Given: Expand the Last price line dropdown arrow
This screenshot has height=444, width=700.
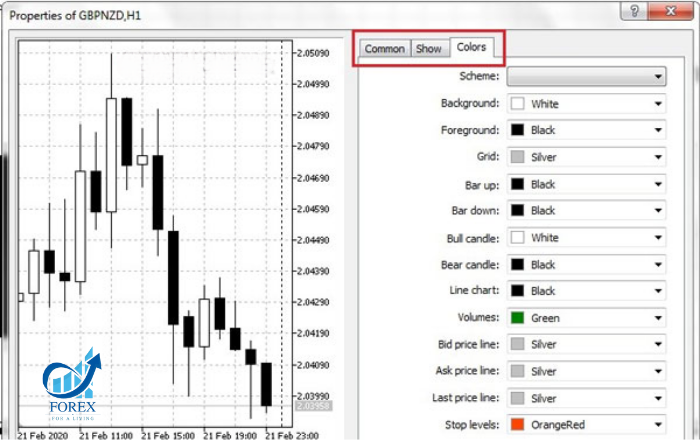Looking at the screenshot, I should point(658,398).
